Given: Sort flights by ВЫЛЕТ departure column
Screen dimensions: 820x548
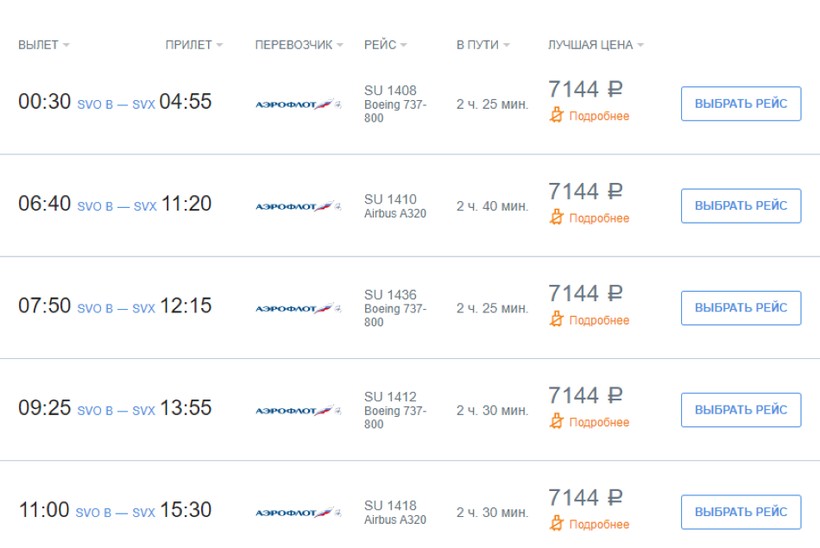Looking at the screenshot, I should coord(44,45).
